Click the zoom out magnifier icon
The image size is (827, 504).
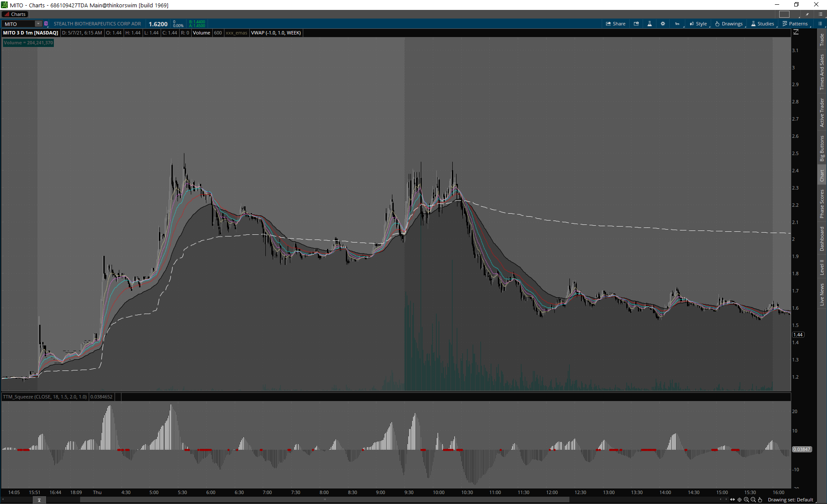pyautogui.click(x=753, y=500)
